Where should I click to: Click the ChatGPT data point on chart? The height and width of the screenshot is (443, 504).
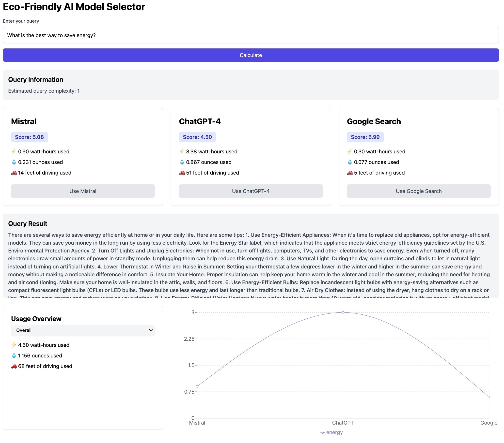pos(343,312)
